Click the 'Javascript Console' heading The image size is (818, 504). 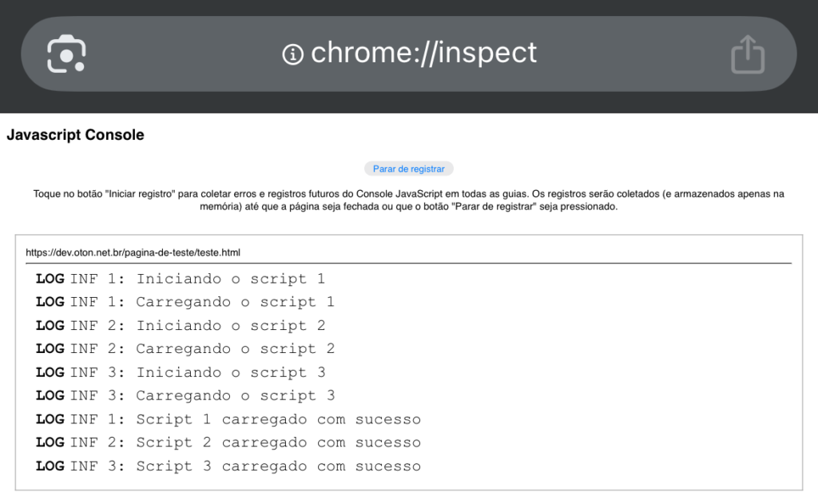pyautogui.click(x=75, y=135)
